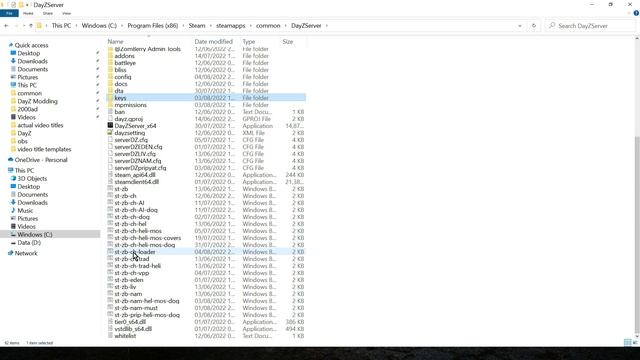Click the file list vertical scrollbar
Image resolution: width=640 pixels, height=360 pixels.
(637, 235)
